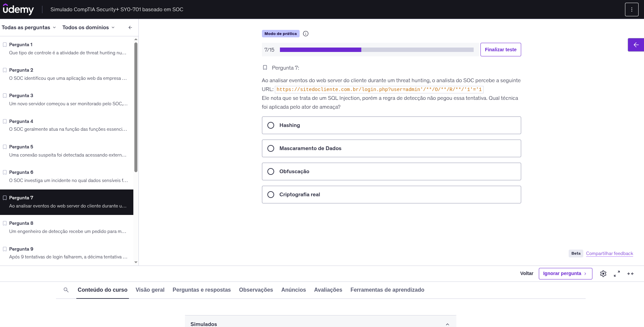Viewport: 644px width, 327px height.
Task: Expand the Todos os domínios filter
Action: tap(88, 28)
